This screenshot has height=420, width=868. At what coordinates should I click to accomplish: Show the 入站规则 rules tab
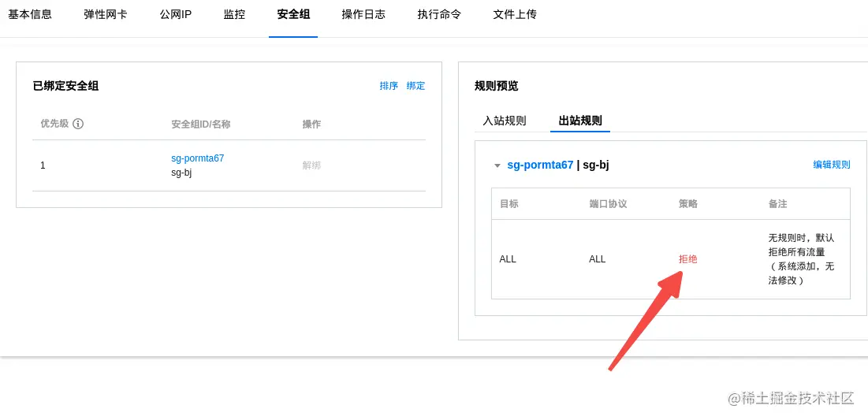point(505,121)
